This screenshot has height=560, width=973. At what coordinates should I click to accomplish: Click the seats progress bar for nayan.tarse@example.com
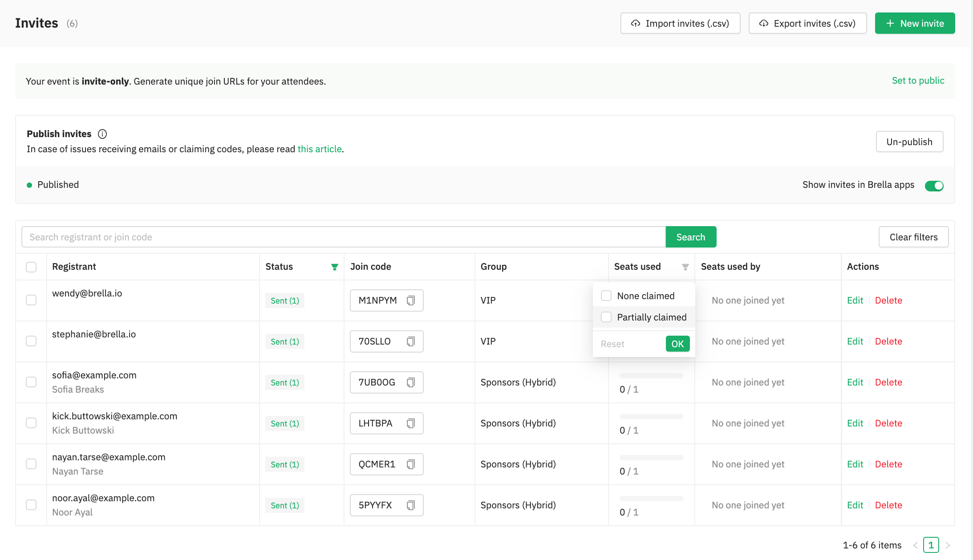651,458
